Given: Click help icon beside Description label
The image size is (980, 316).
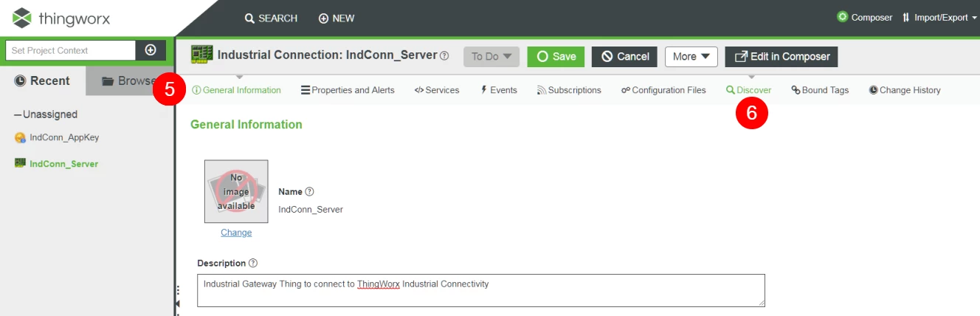Looking at the screenshot, I should click(253, 263).
